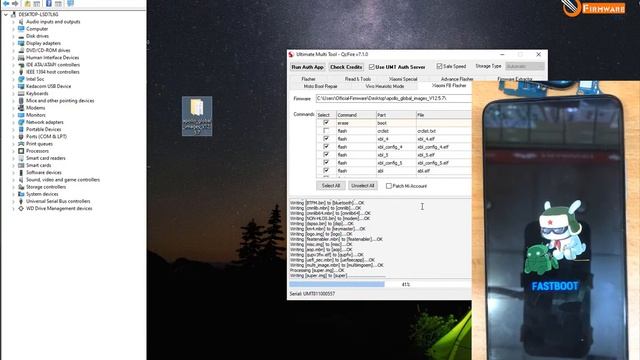Image resolution: width=640 pixels, height=360 pixels.
Task: Toggle the Safe Speed checkbox
Action: tap(440, 66)
